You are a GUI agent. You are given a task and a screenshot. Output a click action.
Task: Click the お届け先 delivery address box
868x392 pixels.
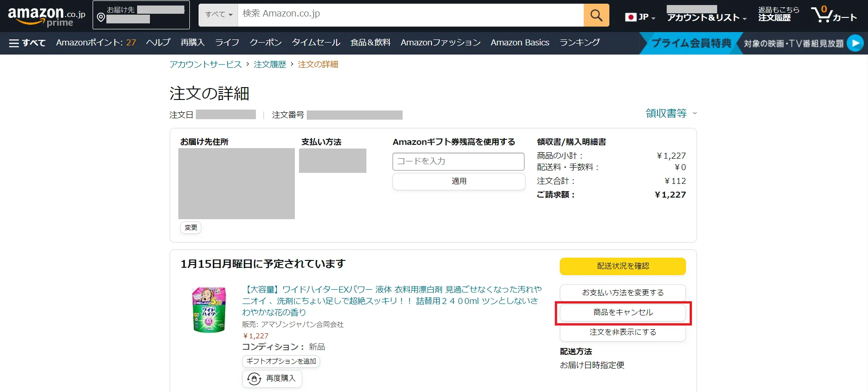click(141, 15)
